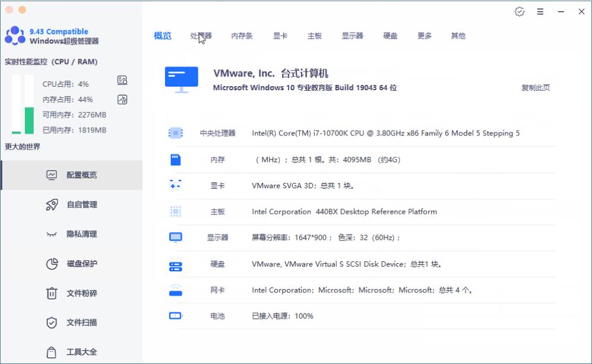Click the 中央处理器 chip icon
592x364 pixels.
[x=176, y=133]
